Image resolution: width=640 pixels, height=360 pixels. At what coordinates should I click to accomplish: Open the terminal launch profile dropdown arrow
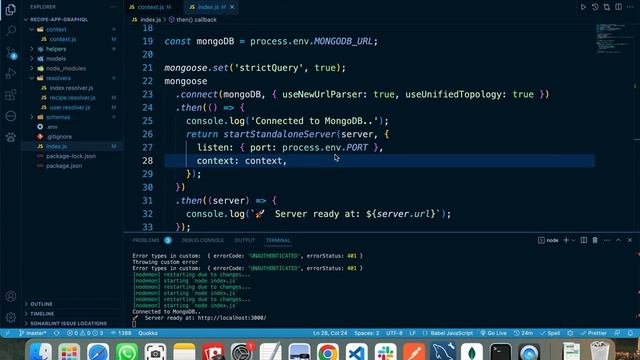(573, 240)
